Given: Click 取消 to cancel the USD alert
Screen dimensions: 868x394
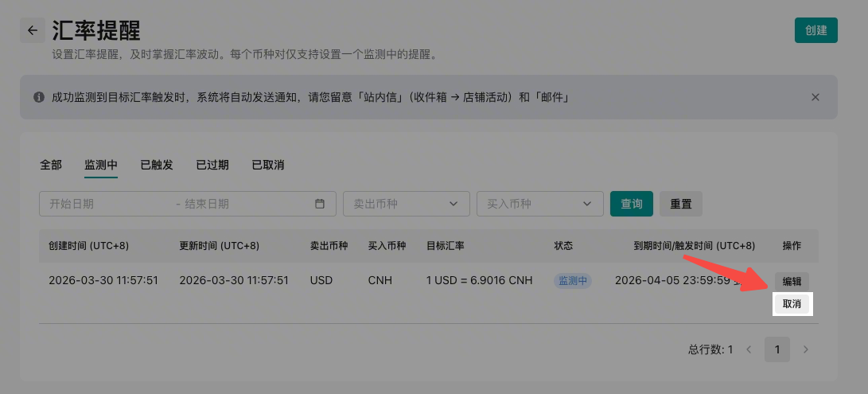Looking at the screenshot, I should coord(792,304).
